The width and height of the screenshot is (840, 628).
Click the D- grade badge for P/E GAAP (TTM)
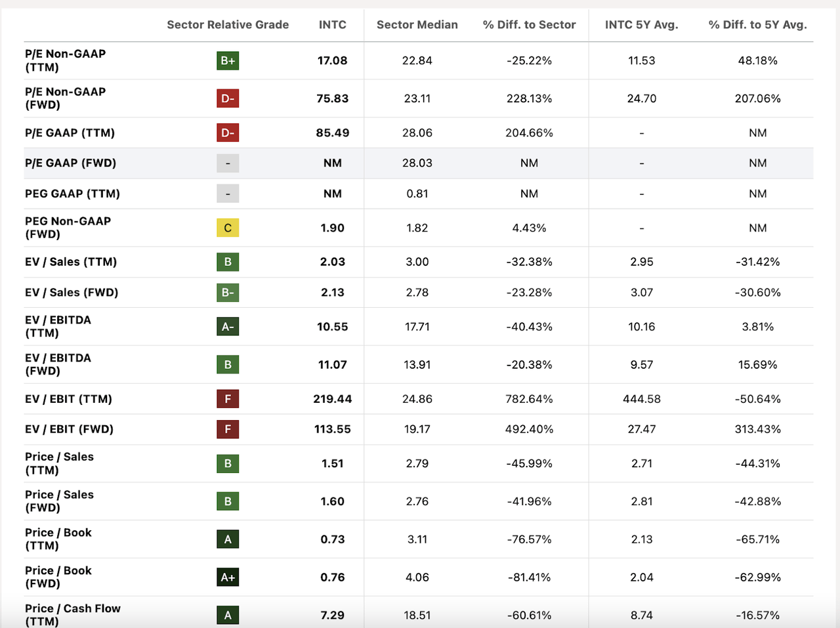click(228, 133)
